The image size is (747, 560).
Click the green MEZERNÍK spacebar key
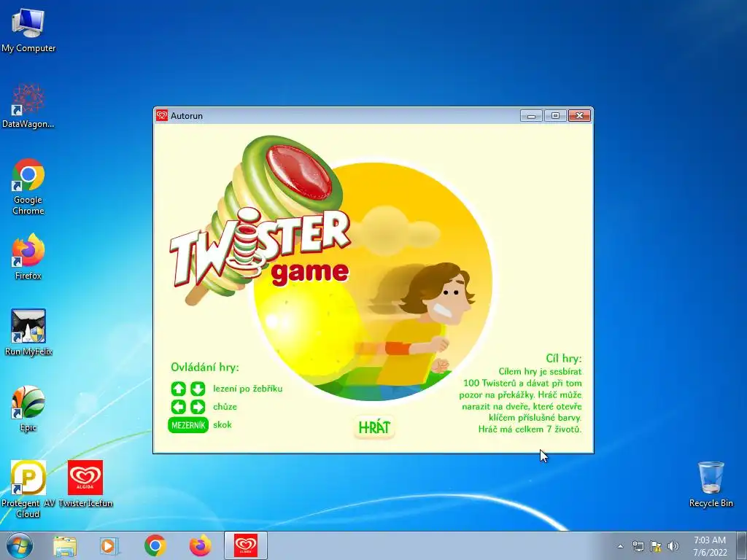tap(188, 425)
